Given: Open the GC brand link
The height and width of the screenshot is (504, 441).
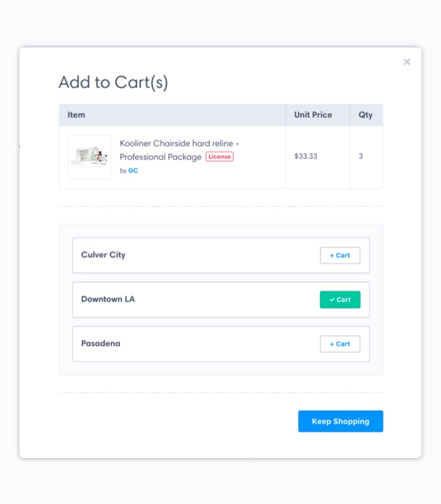Looking at the screenshot, I should (133, 171).
